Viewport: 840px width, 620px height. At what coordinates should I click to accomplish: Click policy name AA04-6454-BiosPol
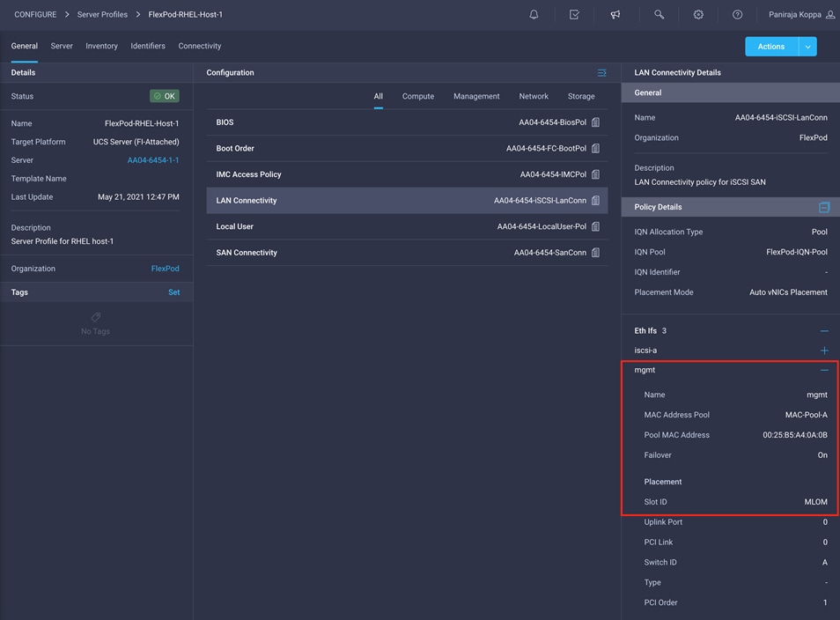[552, 122]
